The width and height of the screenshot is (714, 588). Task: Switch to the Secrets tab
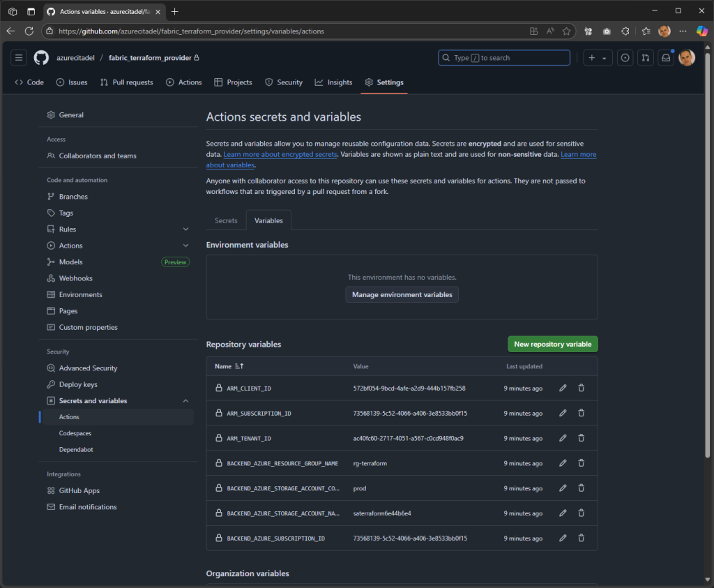click(x=226, y=220)
